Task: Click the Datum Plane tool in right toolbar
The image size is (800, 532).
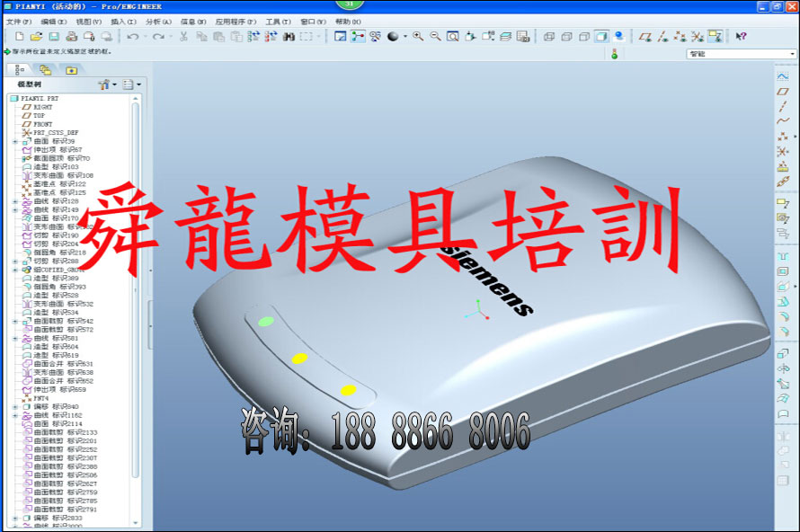Action: click(x=783, y=92)
